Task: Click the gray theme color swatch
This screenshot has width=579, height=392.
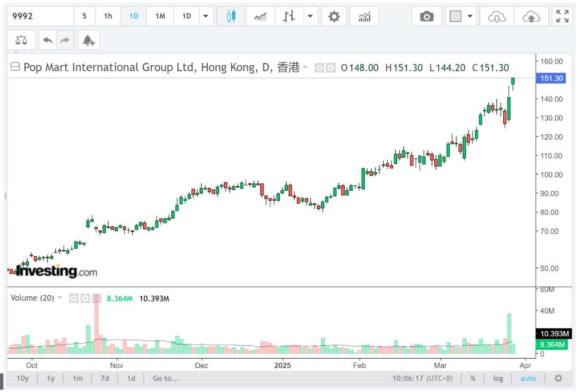Action: tap(455, 16)
